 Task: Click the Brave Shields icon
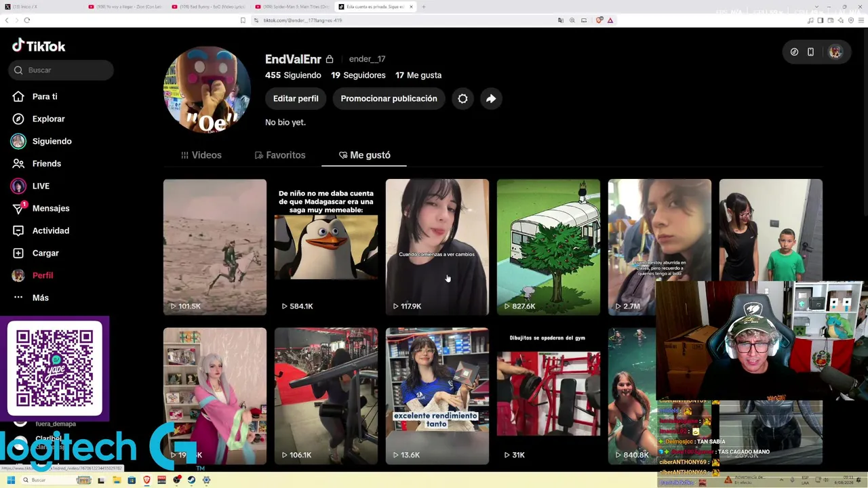pos(599,20)
